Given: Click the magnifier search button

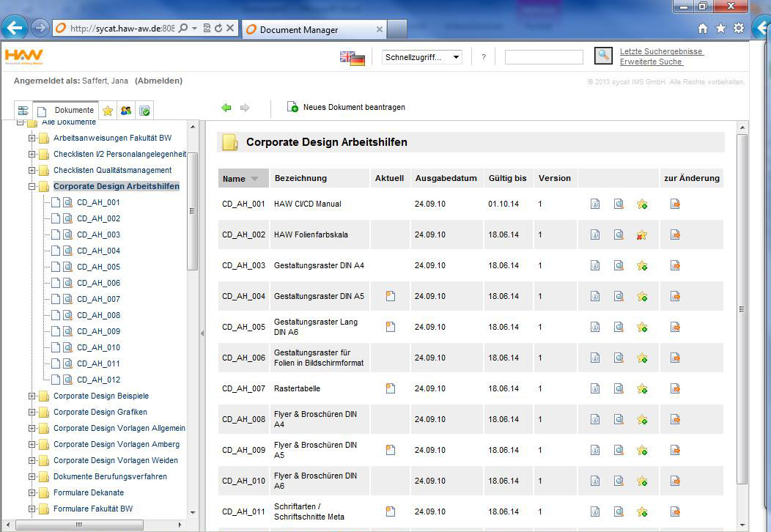Looking at the screenshot, I should tap(602, 56).
